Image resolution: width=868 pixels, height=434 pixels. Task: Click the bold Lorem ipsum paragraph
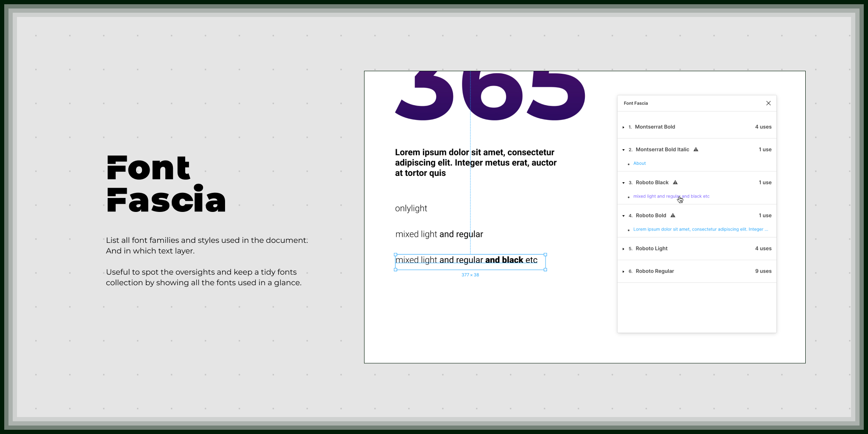point(476,163)
